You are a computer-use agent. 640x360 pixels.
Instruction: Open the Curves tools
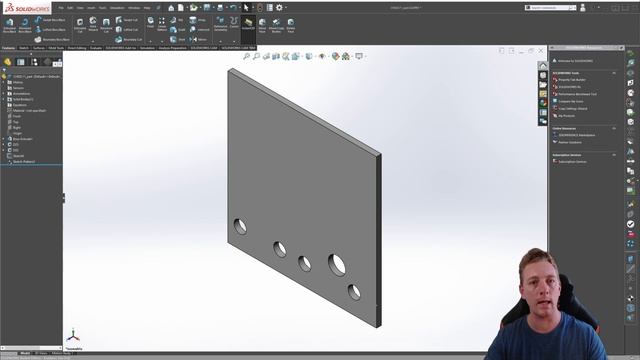coord(234,22)
